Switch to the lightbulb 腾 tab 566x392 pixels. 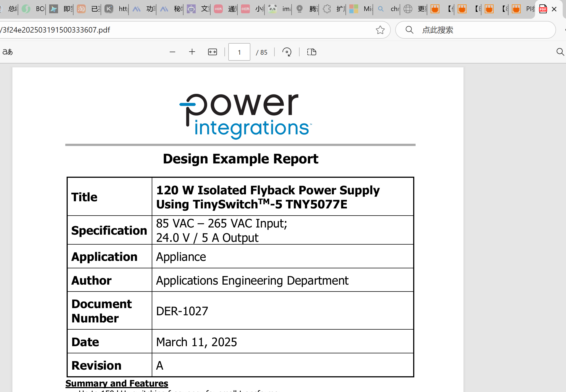pyautogui.click(x=307, y=9)
